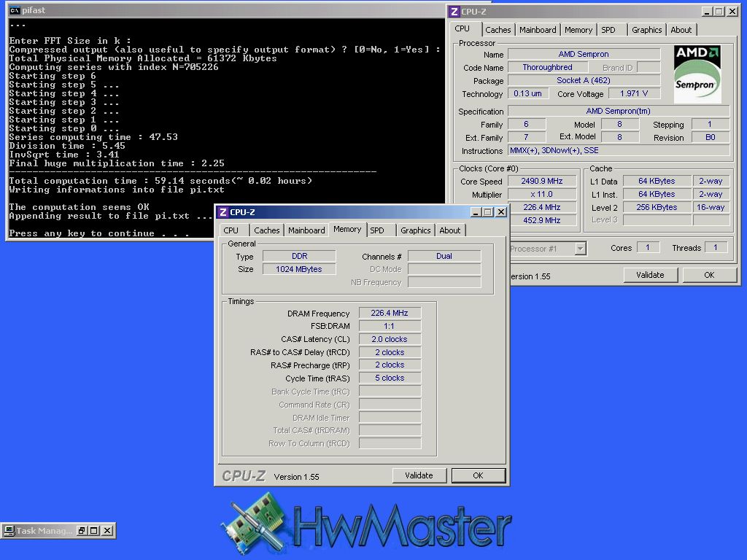Open About tab in back CPU-Z window
Image resolution: width=747 pixels, height=560 pixels.
click(681, 30)
